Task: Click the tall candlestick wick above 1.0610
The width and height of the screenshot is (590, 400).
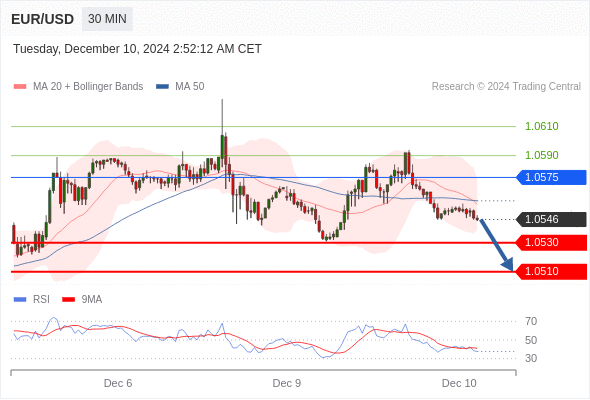Action: click(x=222, y=117)
